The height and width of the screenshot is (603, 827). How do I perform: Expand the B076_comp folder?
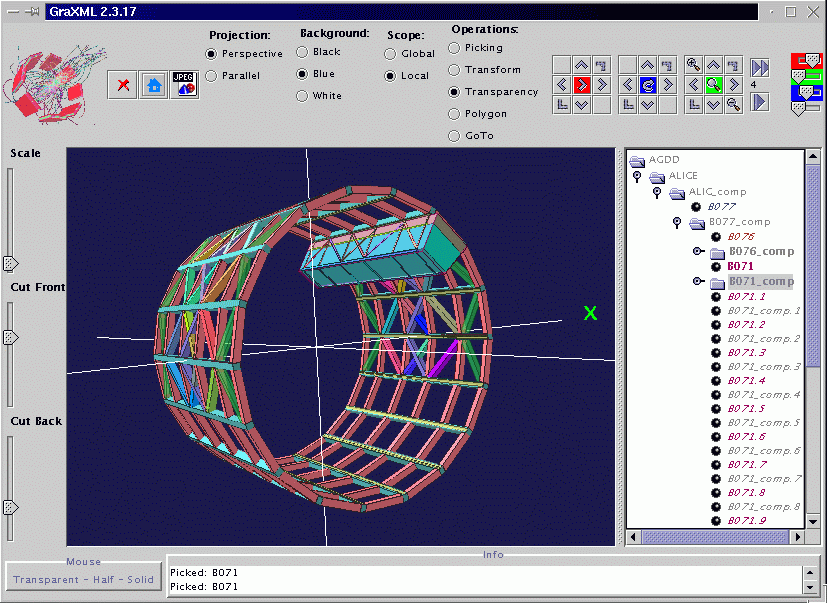(x=698, y=251)
